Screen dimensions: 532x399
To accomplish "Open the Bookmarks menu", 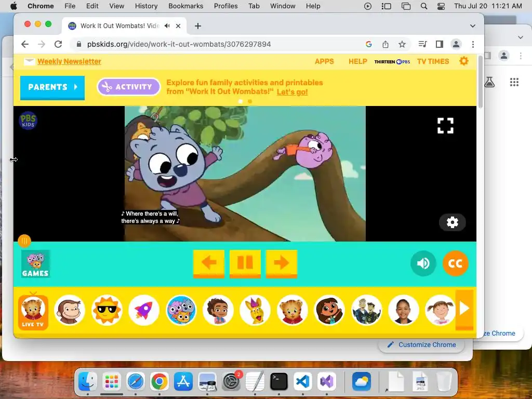I will [185, 6].
